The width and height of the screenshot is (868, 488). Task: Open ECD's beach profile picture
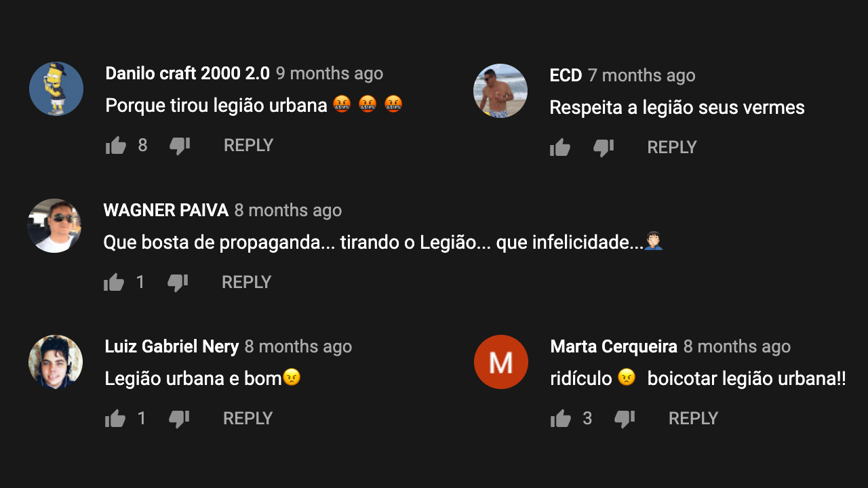pyautogui.click(x=500, y=91)
